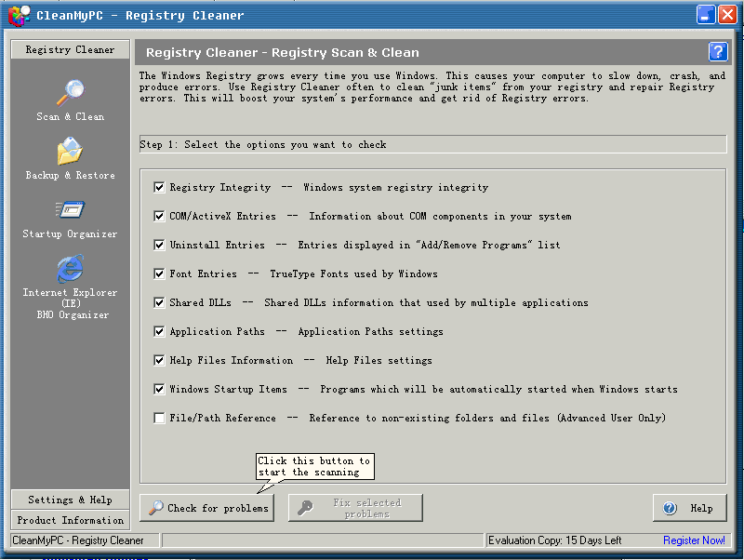The image size is (744, 560).
Task: Click Fix selected problems button
Action: tap(355, 508)
